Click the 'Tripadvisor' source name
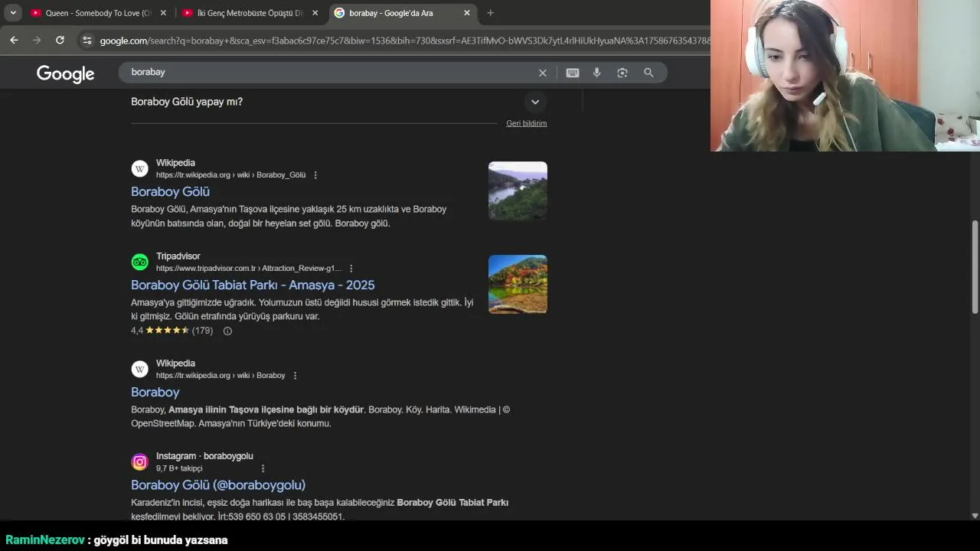This screenshot has width=980, height=551. pyautogui.click(x=178, y=256)
